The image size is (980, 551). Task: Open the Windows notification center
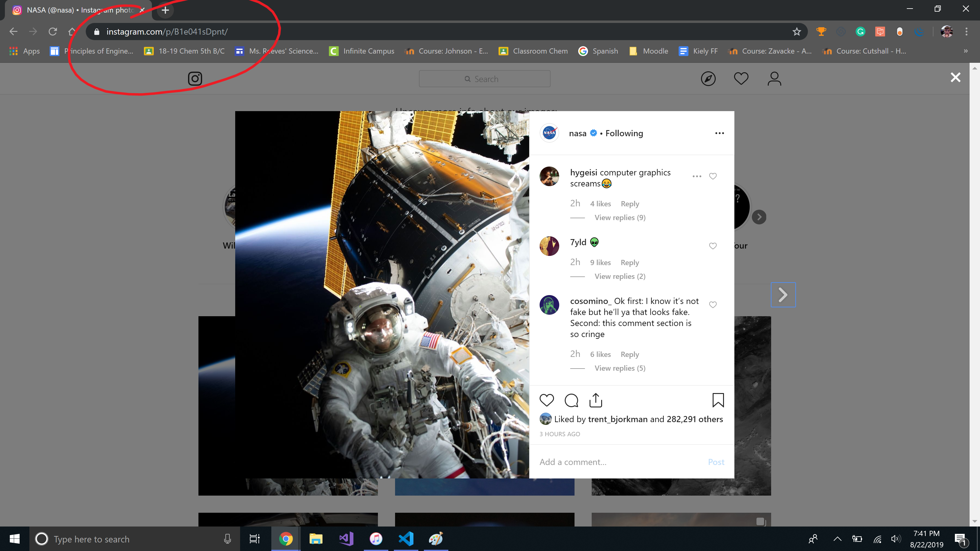point(960,539)
